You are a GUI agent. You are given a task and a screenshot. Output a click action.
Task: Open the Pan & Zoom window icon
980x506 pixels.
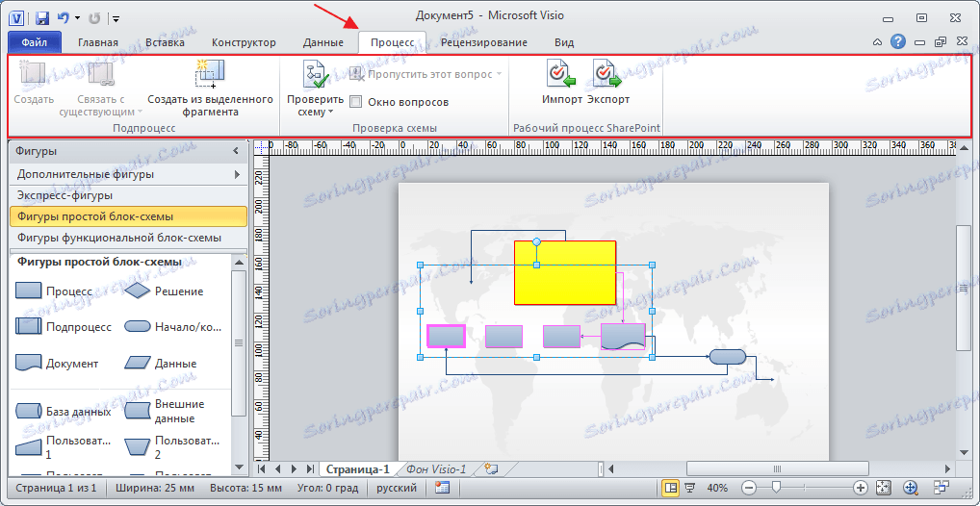(910, 488)
